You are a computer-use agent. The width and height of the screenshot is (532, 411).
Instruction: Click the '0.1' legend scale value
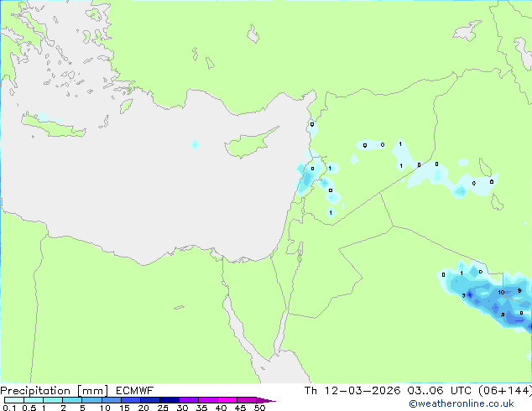click(9, 408)
